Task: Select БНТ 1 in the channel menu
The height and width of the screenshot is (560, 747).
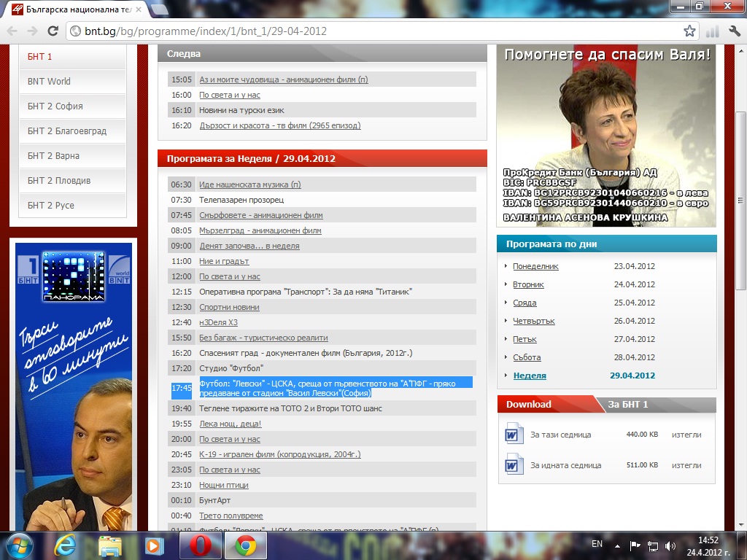Action: 73,57
